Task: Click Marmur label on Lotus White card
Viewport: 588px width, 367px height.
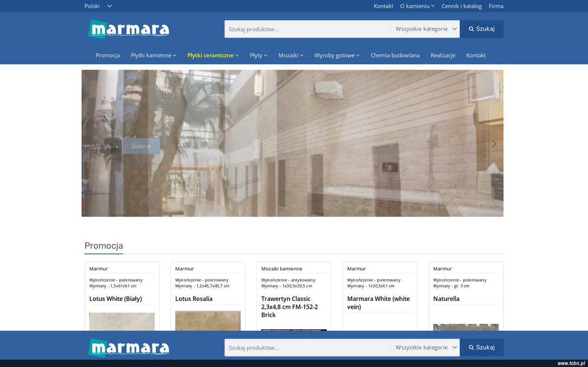Action: coord(98,269)
